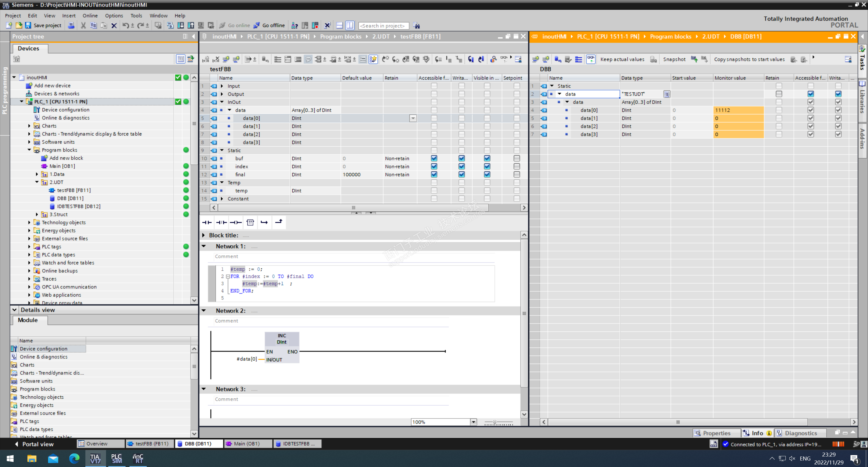Insert a normally closed contact
The height and width of the screenshot is (467, 868).
pyautogui.click(x=221, y=222)
